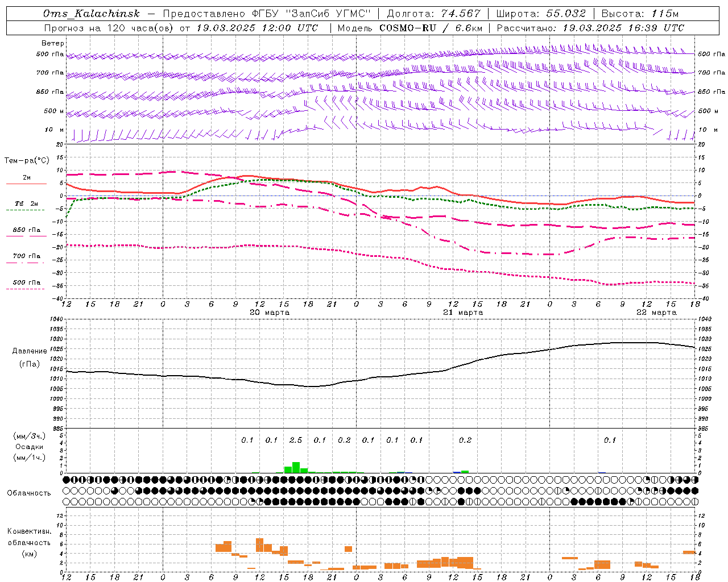The height and width of the screenshot is (582, 728).
Task: Click the (мм/3ч.) precipitation unit label
Action: [x=30, y=436]
